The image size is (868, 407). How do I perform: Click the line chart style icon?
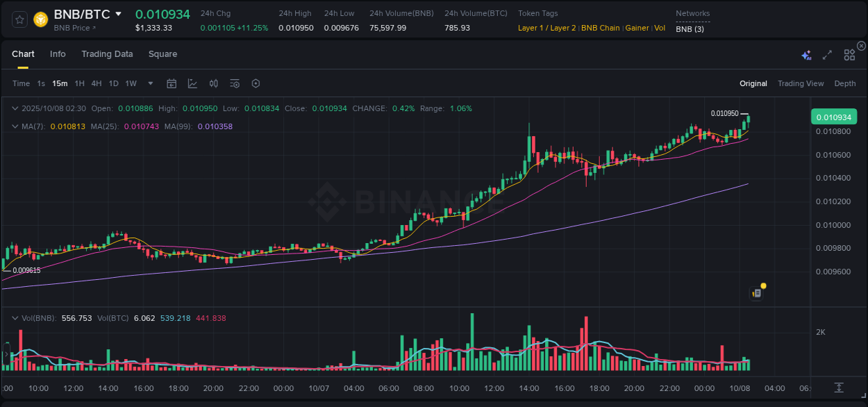193,83
